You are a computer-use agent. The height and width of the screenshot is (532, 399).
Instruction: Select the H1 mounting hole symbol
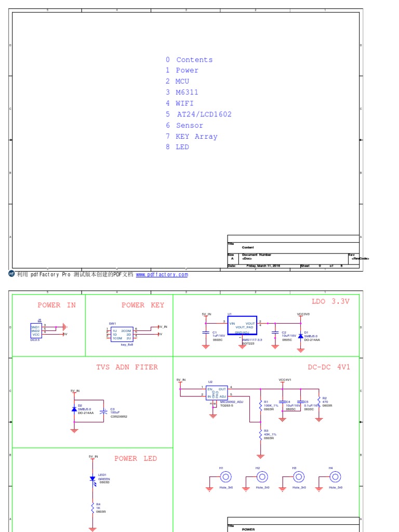(225, 477)
